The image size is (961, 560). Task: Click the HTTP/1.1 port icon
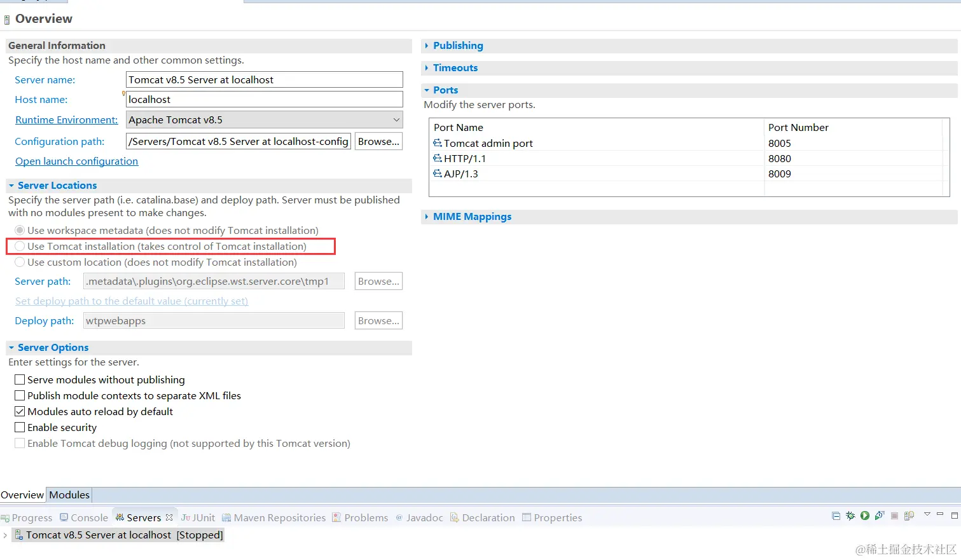(x=438, y=158)
